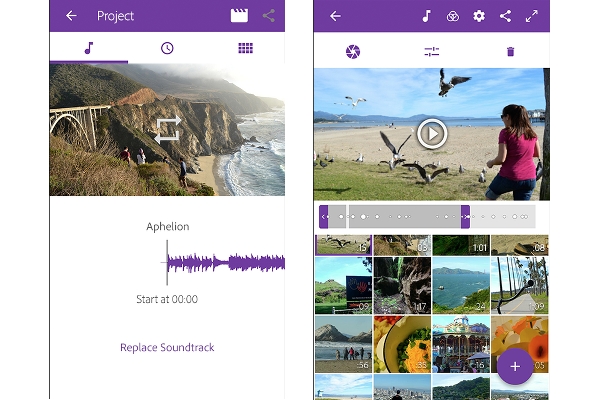Play the beach seagull video
This screenshot has height=400, width=600.
pyautogui.click(x=432, y=134)
